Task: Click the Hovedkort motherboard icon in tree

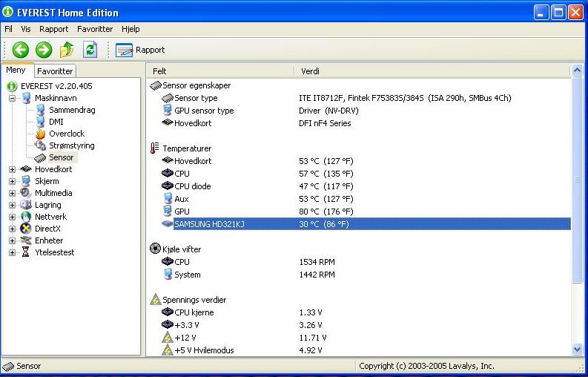Action: (26, 169)
